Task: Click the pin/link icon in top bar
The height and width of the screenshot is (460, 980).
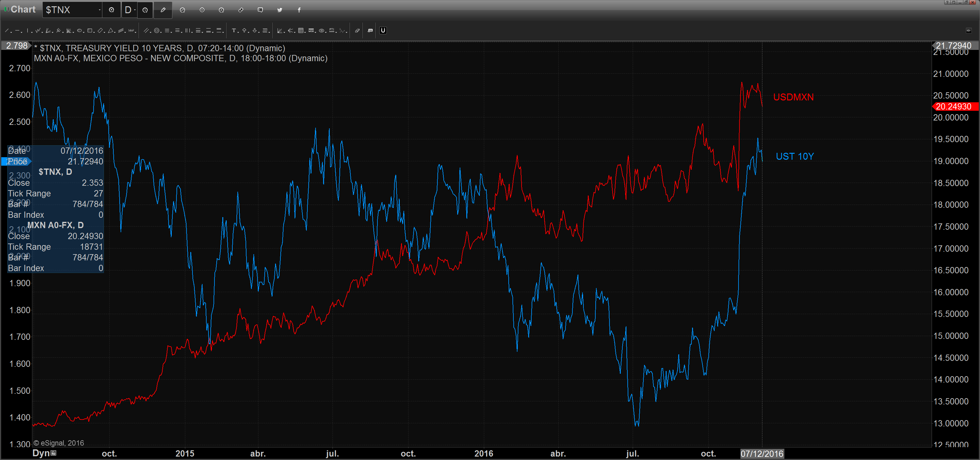Action: [241, 10]
